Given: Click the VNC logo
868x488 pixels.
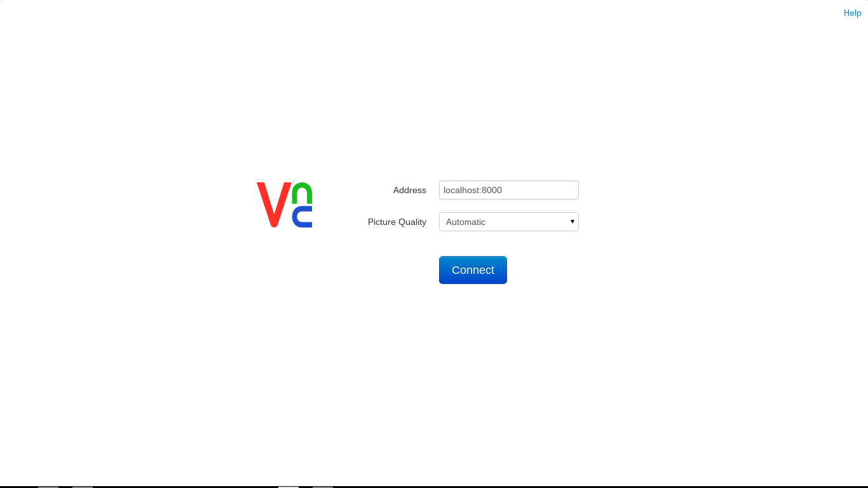Looking at the screenshot, I should coord(284,205).
